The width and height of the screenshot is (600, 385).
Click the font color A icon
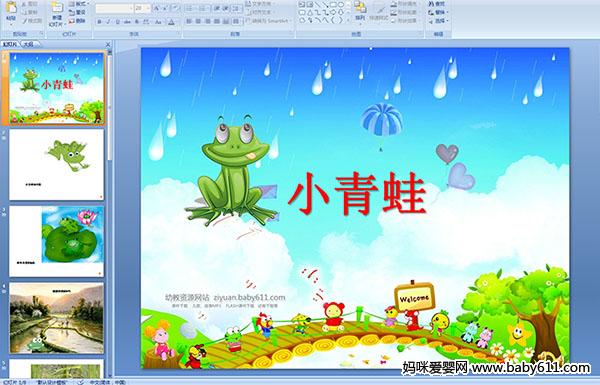(x=171, y=22)
